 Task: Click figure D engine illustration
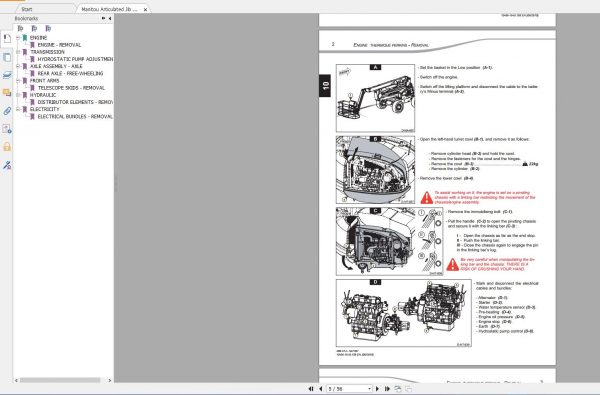coord(403,313)
